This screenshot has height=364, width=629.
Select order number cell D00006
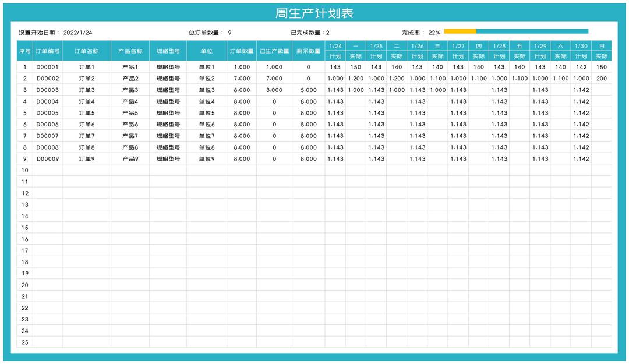48,125
